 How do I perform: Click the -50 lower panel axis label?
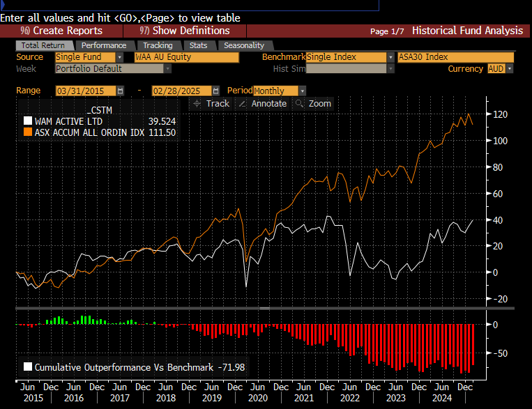(500, 353)
